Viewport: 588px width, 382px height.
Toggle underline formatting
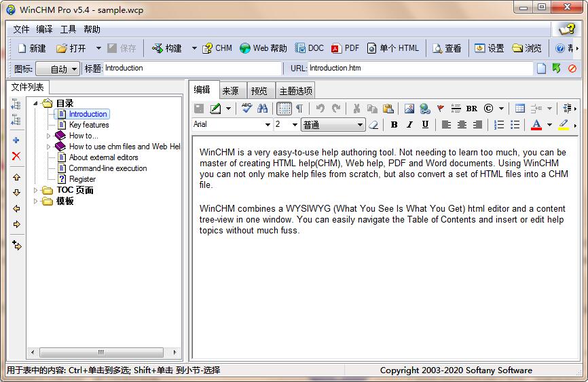click(425, 125)
